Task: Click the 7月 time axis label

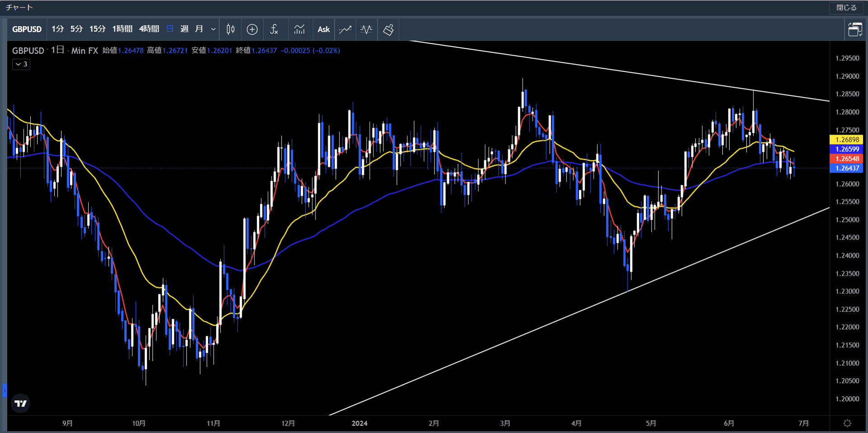Action: click(x=803, y=424)
